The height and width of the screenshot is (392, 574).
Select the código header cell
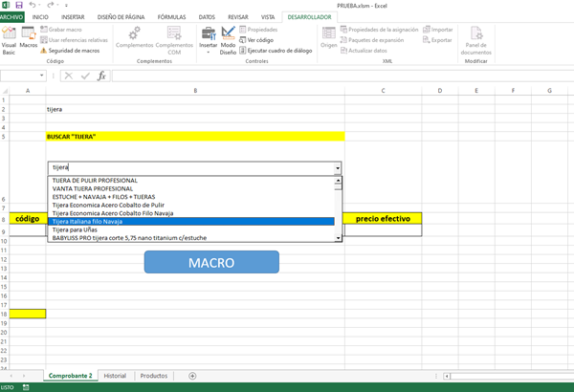[28, 219]
